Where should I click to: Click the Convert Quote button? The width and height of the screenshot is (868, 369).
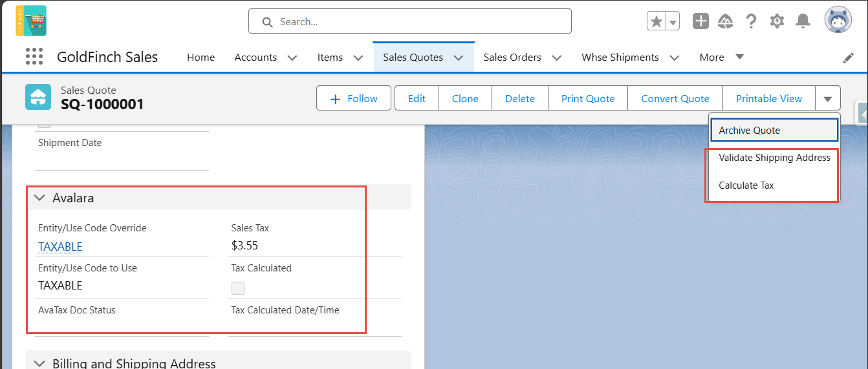pos(675,98)
